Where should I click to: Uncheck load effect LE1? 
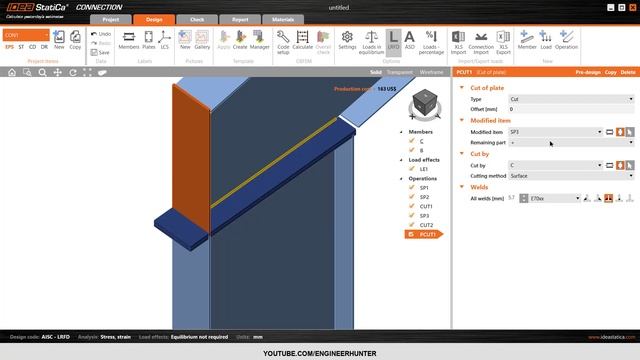(412, 169)
